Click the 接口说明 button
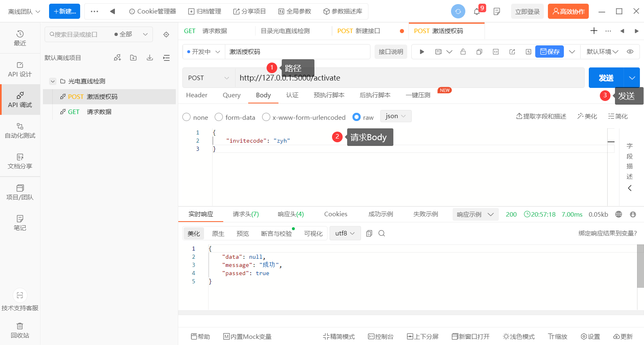Viewport: 644px width, 345px height. click(x=390, y=52)
